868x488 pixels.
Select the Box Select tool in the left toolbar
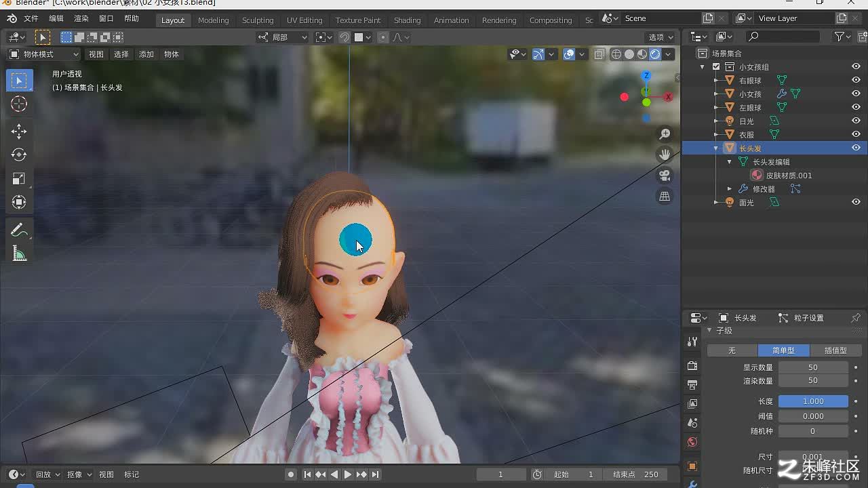tap(20, 81)
